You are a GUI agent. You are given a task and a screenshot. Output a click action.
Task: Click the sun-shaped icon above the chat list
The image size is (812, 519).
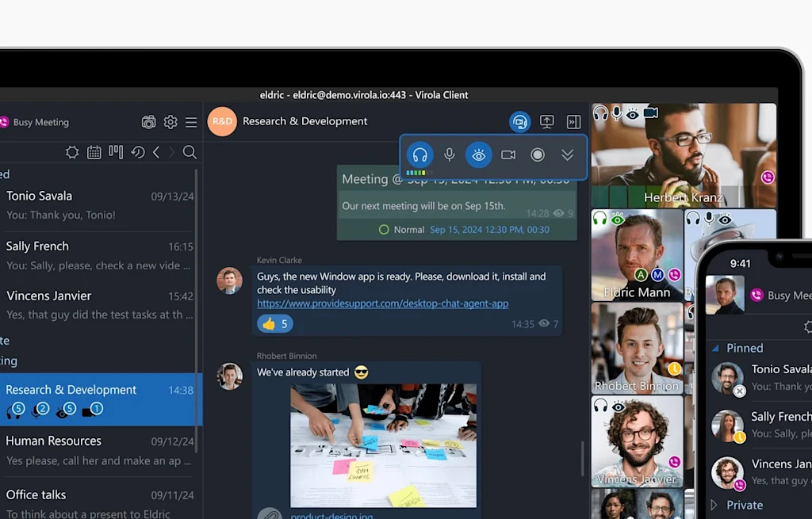click(72, 152)
